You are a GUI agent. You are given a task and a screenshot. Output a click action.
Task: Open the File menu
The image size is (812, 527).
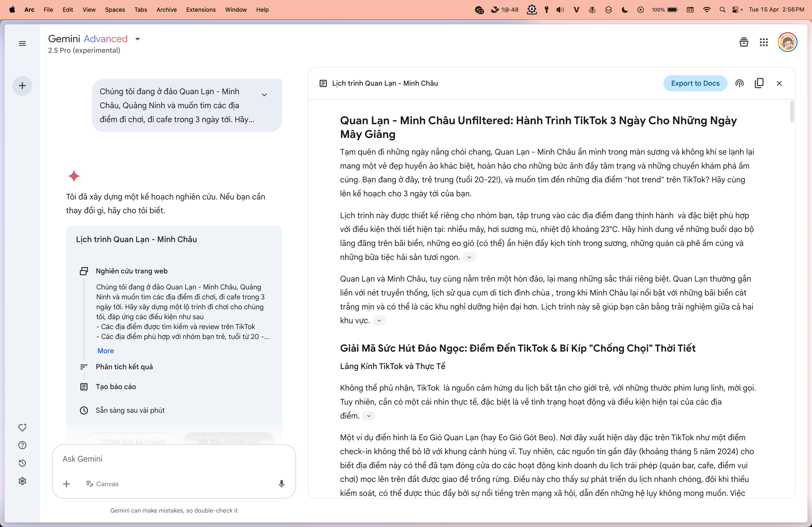(48, 9)
